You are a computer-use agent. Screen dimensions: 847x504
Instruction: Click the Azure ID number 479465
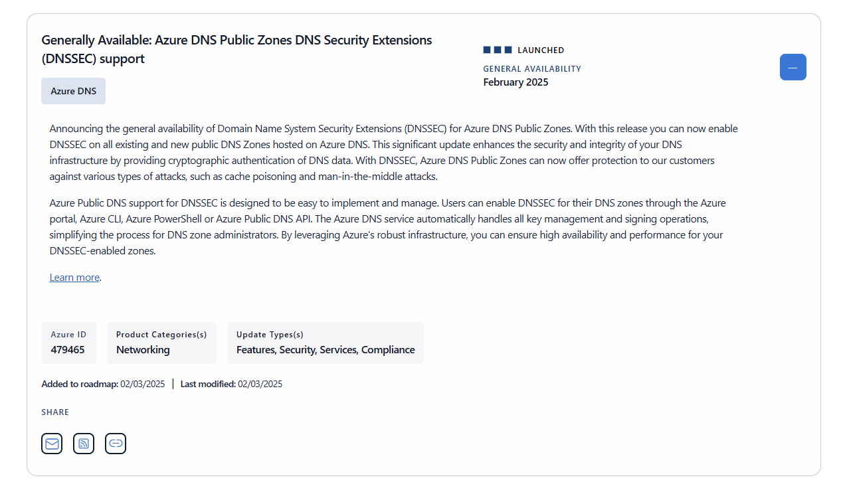tap(68, 350)
